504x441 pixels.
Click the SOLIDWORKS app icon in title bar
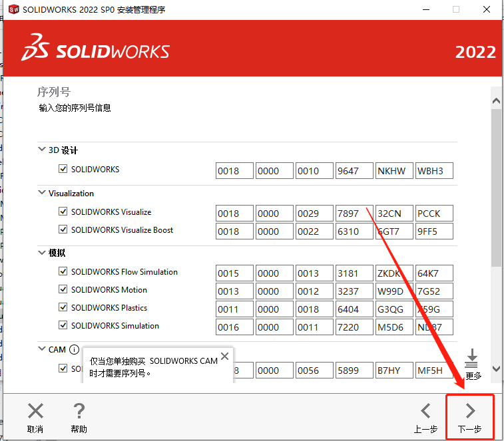click(13, 9)
